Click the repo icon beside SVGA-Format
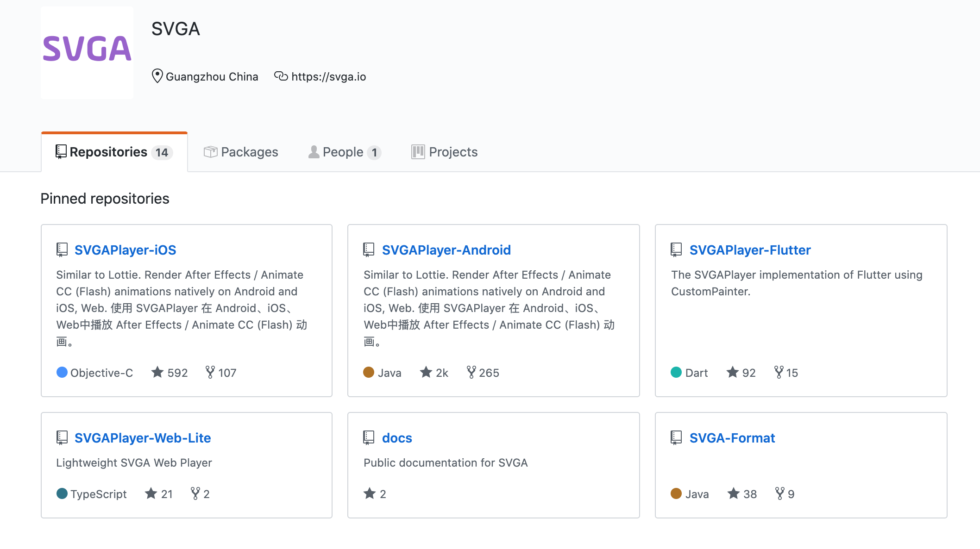This screenshot has height=549, width=980. click(x=676, y=438)
